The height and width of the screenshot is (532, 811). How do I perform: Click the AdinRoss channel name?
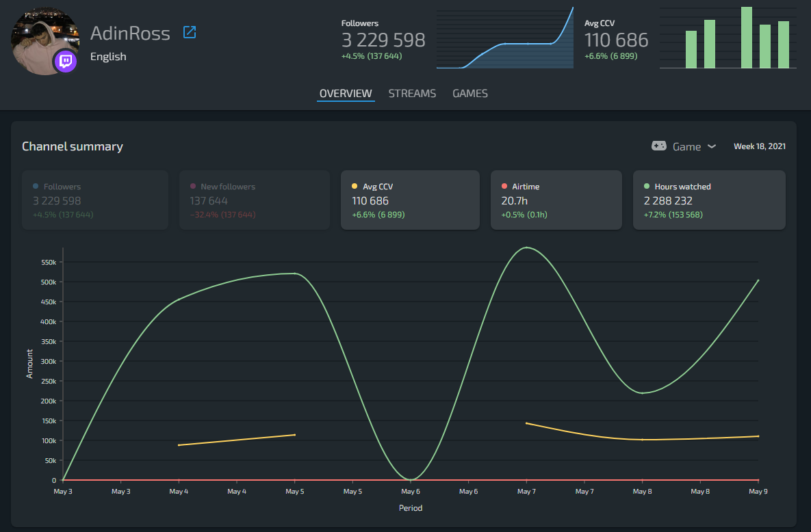(x=130, y=33)
